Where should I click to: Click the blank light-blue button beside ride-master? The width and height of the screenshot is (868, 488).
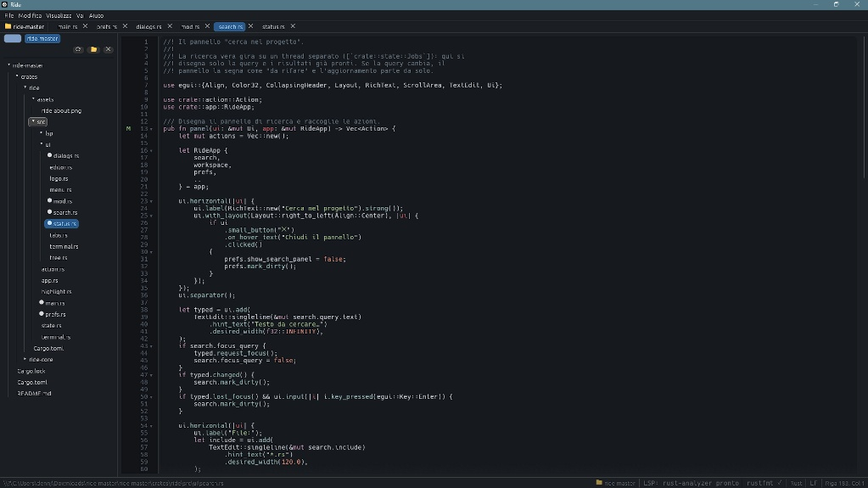coord(13,38)
